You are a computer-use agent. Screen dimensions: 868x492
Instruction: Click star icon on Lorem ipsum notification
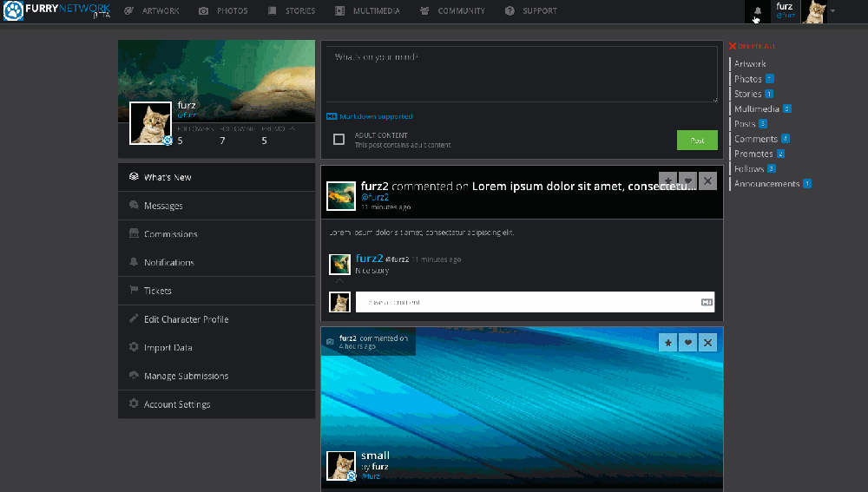coord(668,181)
